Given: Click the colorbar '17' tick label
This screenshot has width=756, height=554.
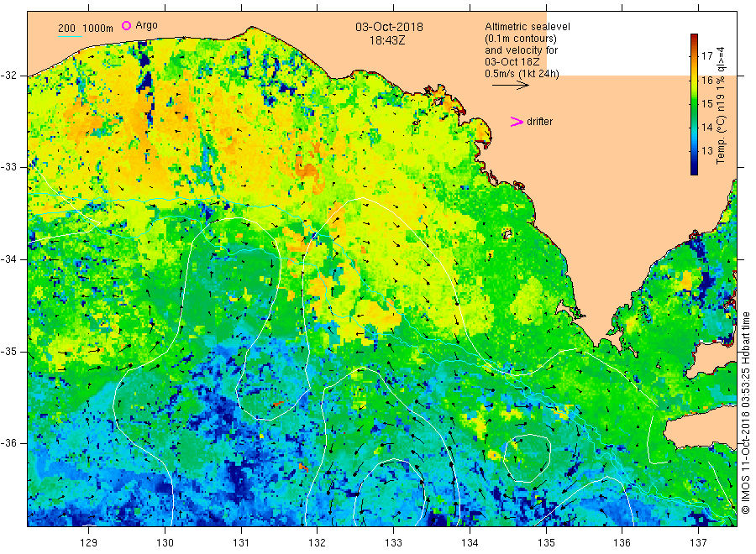Looking at the screenshot, I should coord(706,56).
